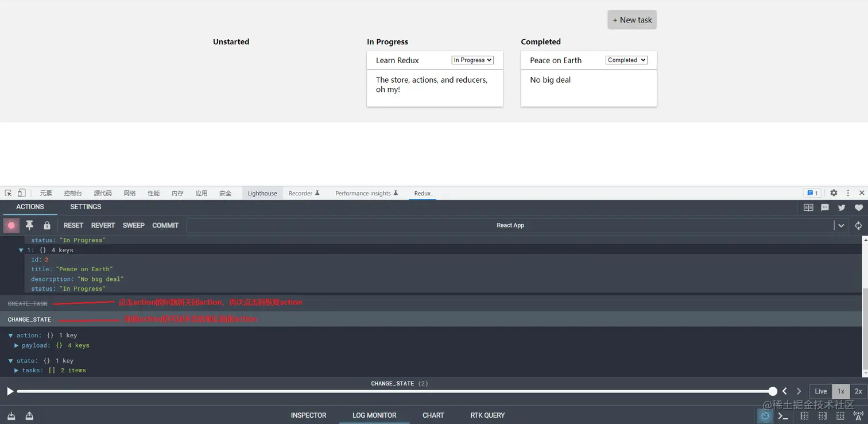Open the feedback chat bubble icon
The width and height of the screenshot is (868, 424).
[825, 207]
